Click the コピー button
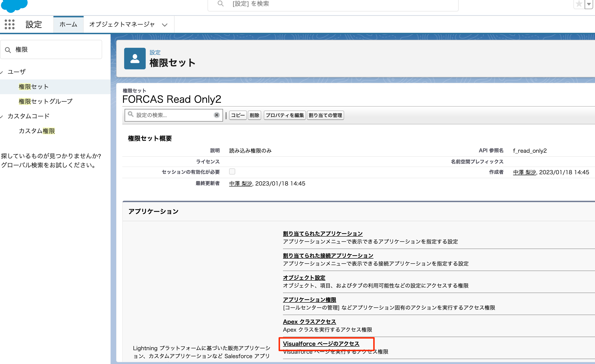Image resolution: width=595 pixels, height=364 pixels. tap(238, 115)
